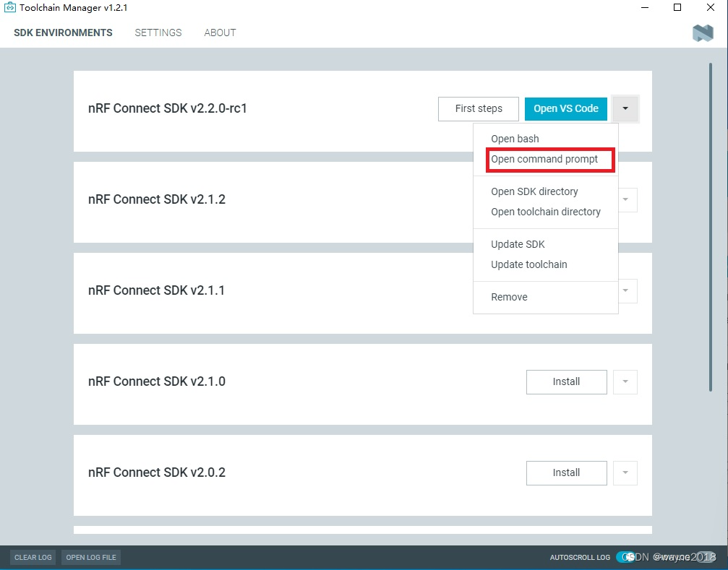This screenshot has width=728, height=570.
Task: Collapse the v2.2.0-rc1 dropdown arrow
Action: click(625, 108)
